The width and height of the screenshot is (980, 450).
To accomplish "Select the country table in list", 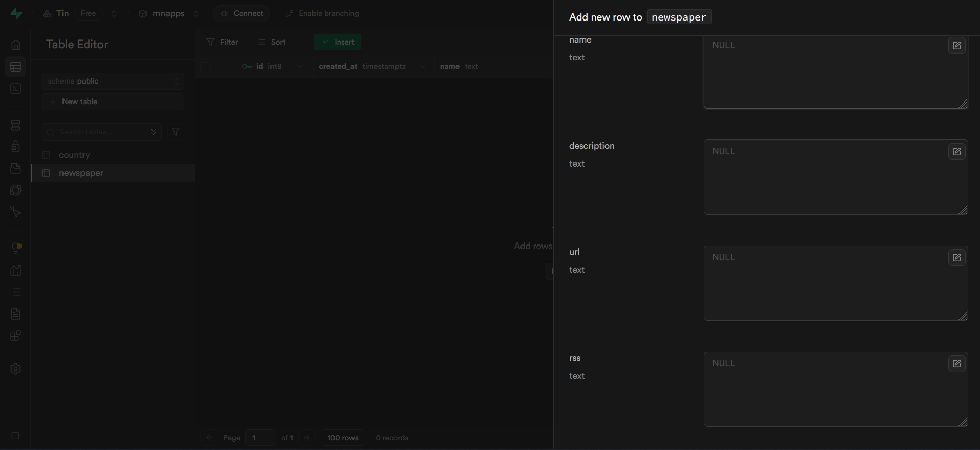I will click(x=74, y=155).
